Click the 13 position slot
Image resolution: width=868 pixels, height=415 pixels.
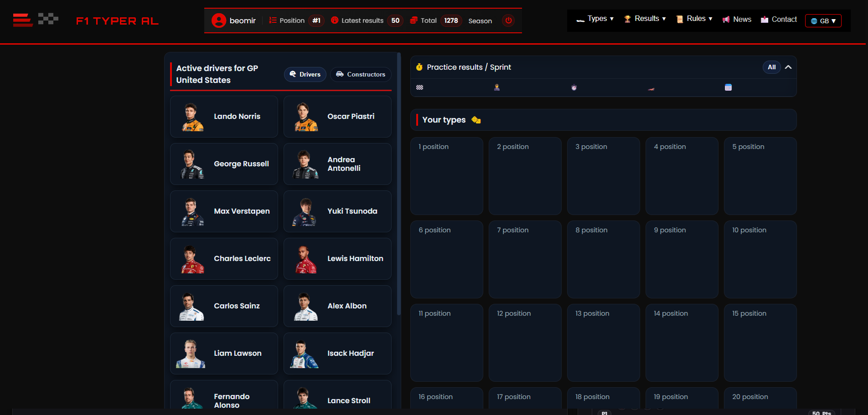pos(604,343)
